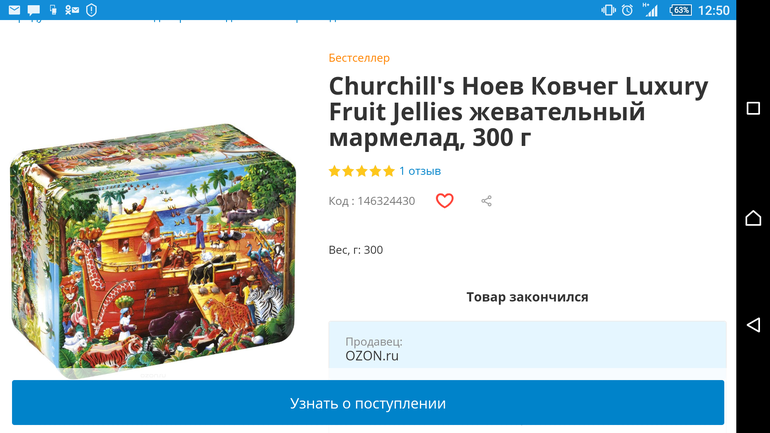Open recent apps with square button
770x433 pixels.
[x=753, y=108]
